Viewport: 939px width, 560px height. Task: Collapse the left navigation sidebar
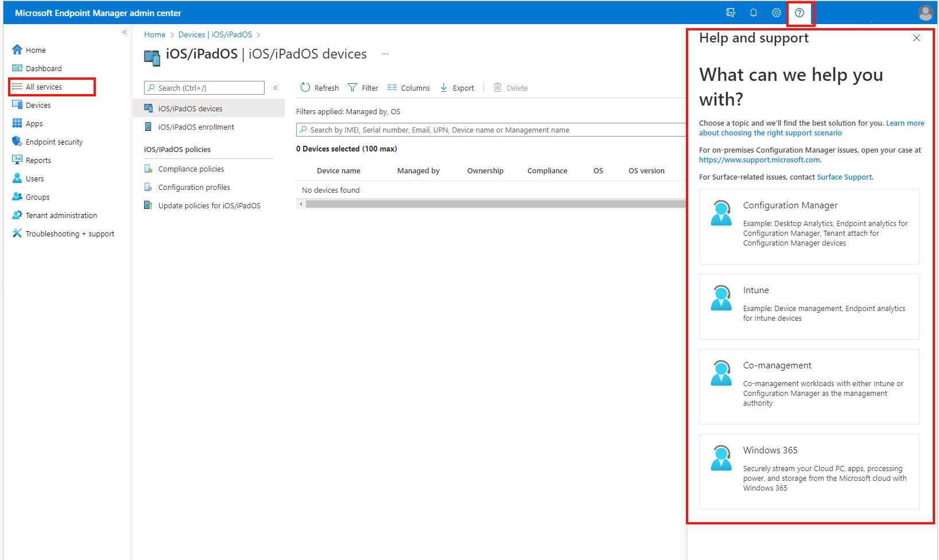(125, 33)
